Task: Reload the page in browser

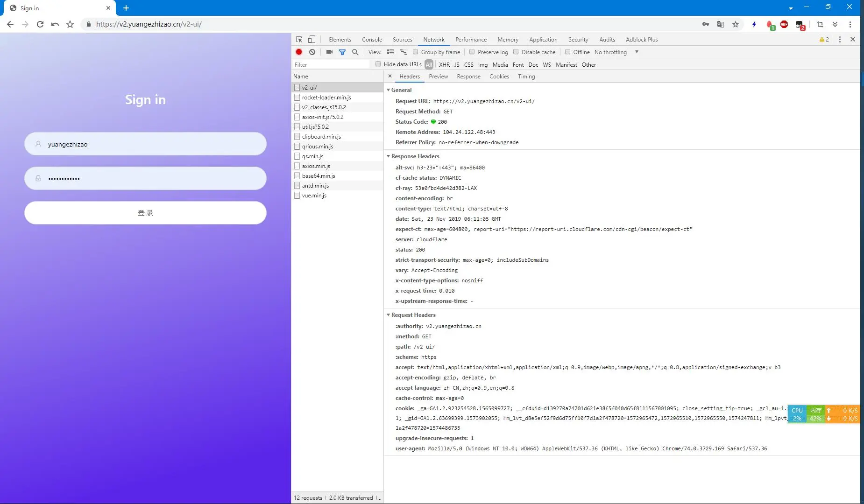Action: click(40, 24)
